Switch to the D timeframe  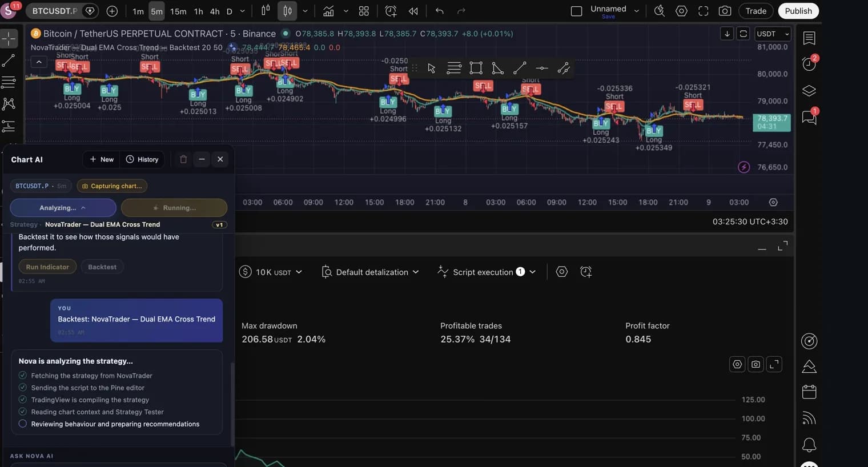(230, 11)
